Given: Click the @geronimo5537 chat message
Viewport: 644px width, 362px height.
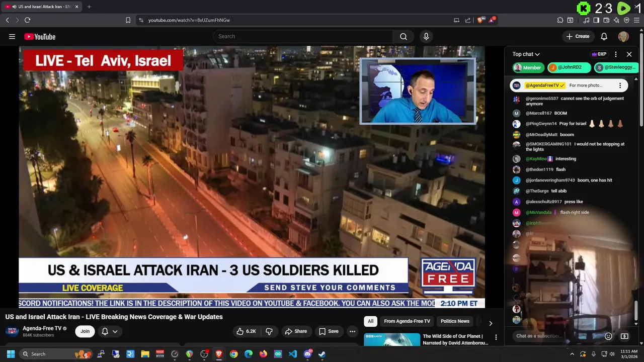Looking at the screenshot, I should (x=571, y=101).
